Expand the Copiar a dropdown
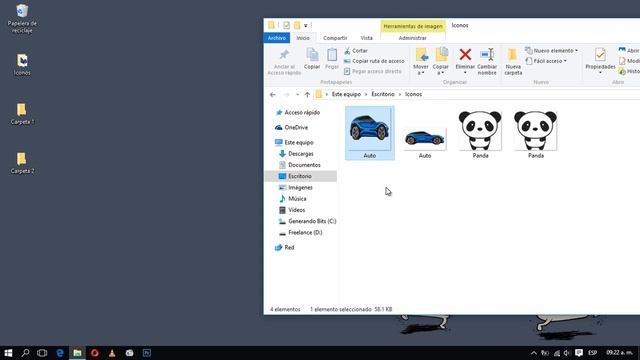 [x=441, y=73]
